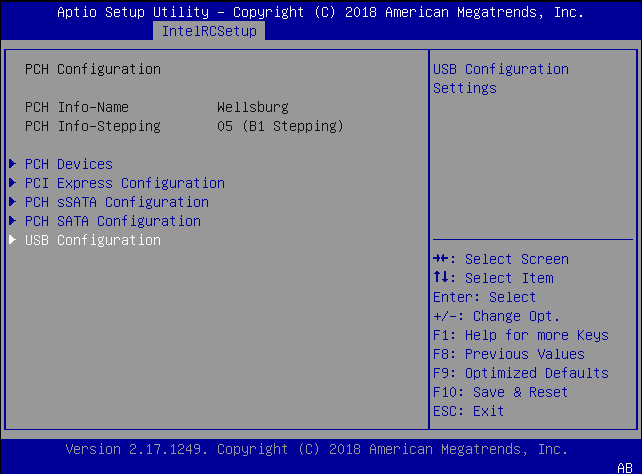Click arrow icon beside PCH Devices
This screenshot has height=474, width=642.
(x=12, y=164)
